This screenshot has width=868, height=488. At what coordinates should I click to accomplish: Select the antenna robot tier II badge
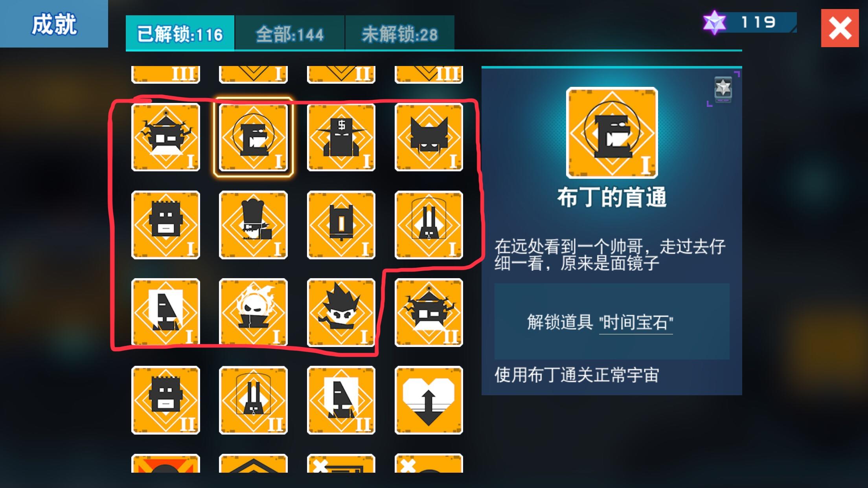click(429, 312)
